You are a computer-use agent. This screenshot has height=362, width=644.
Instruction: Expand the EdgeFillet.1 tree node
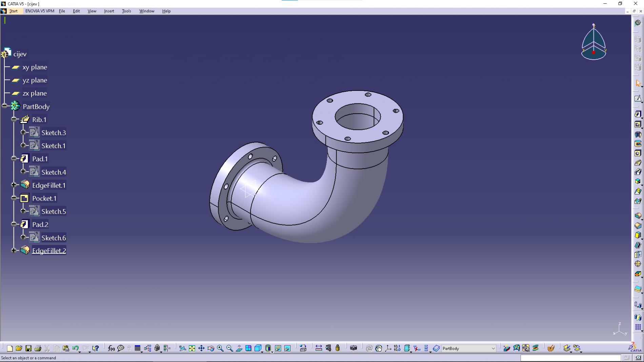[x=14, y=185]
